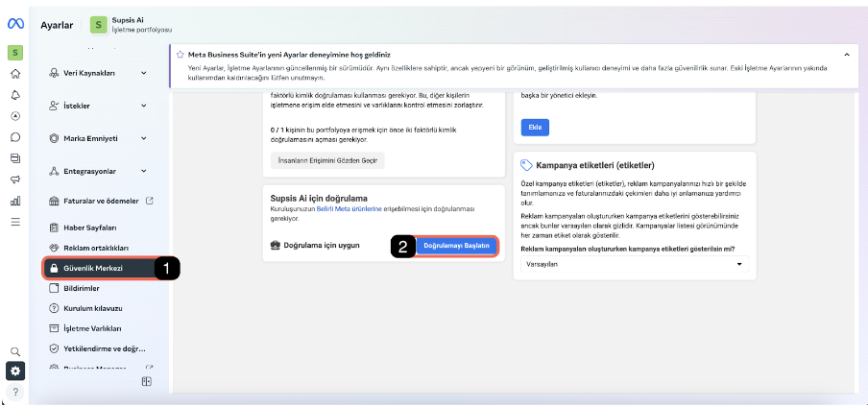Open Reklam ortaklıkları menu item
This screenshot has height=407, width=868.
click(88, 248)
